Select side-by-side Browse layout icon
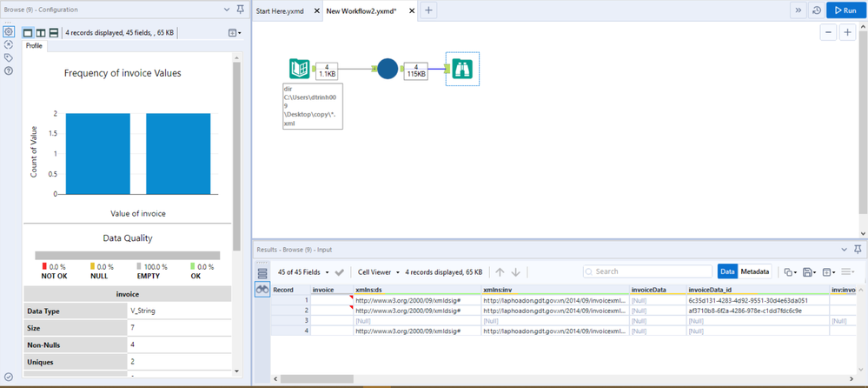The image size is (868, 388). (41, 33)
